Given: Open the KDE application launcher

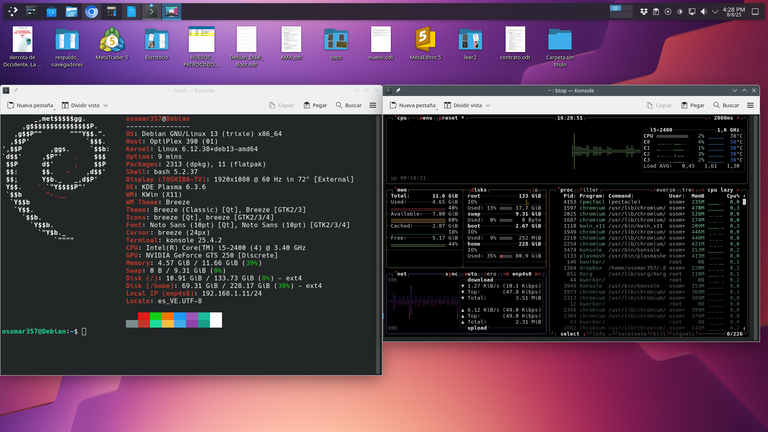Looking at the screenshot, I should click(x=13, y=11).
